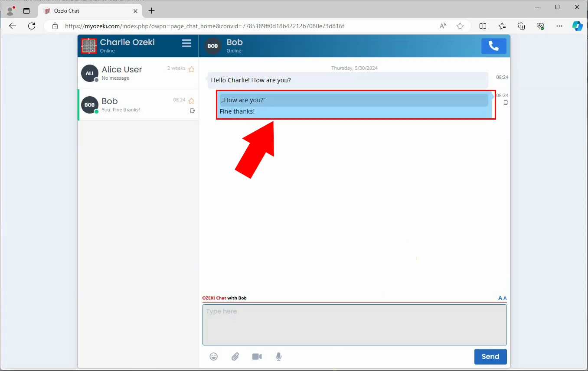Click the 'Fine thanks!' message text

tap(237, 111)
